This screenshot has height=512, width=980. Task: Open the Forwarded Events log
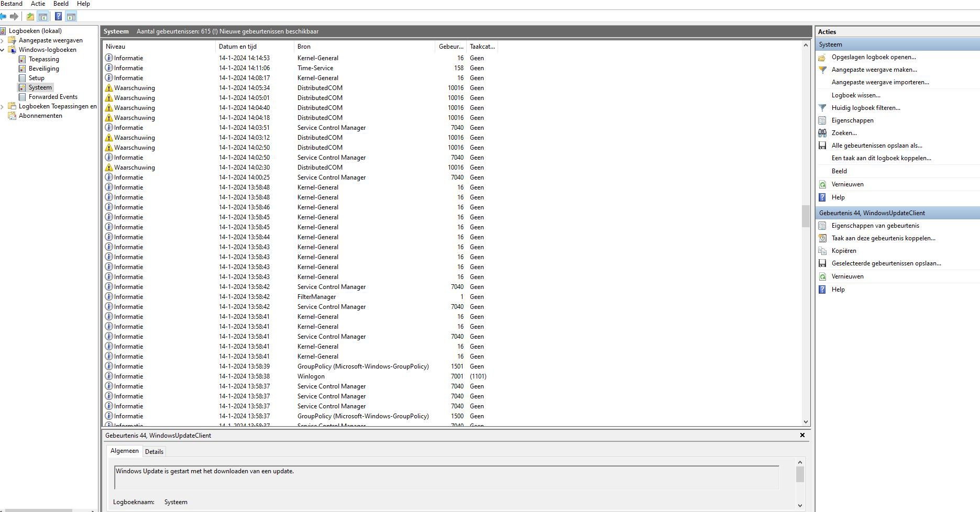pos(53,97)
